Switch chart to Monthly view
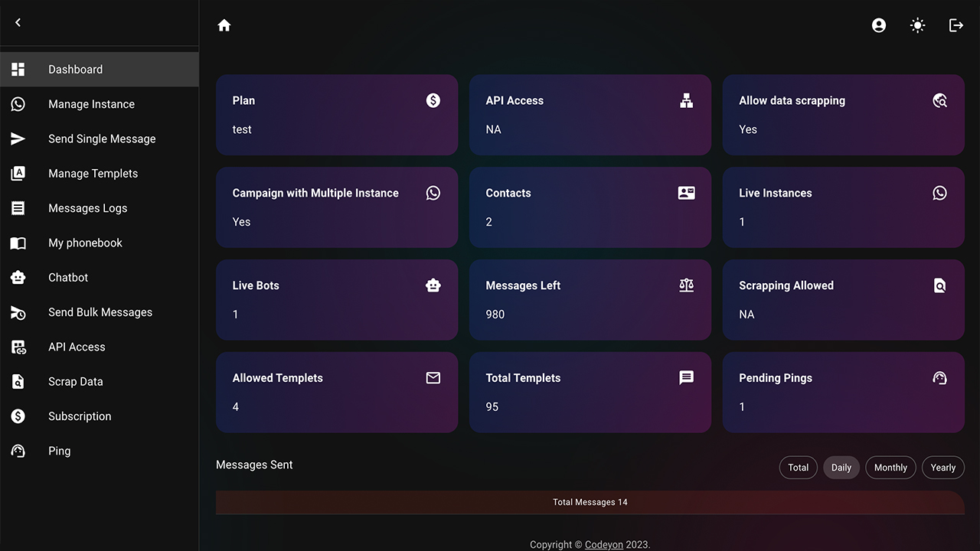This screenshot has width=980, height=551. click(x=890, y=468)
